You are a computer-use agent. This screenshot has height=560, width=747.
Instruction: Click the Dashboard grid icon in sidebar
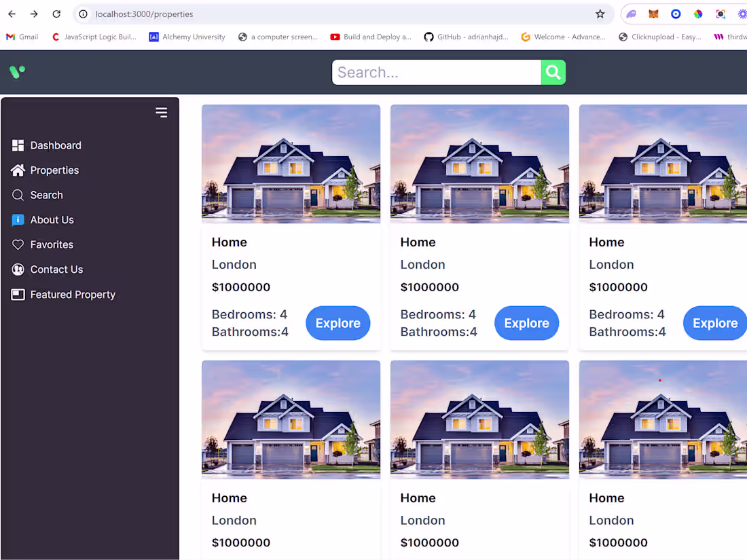tap(16, 145)
